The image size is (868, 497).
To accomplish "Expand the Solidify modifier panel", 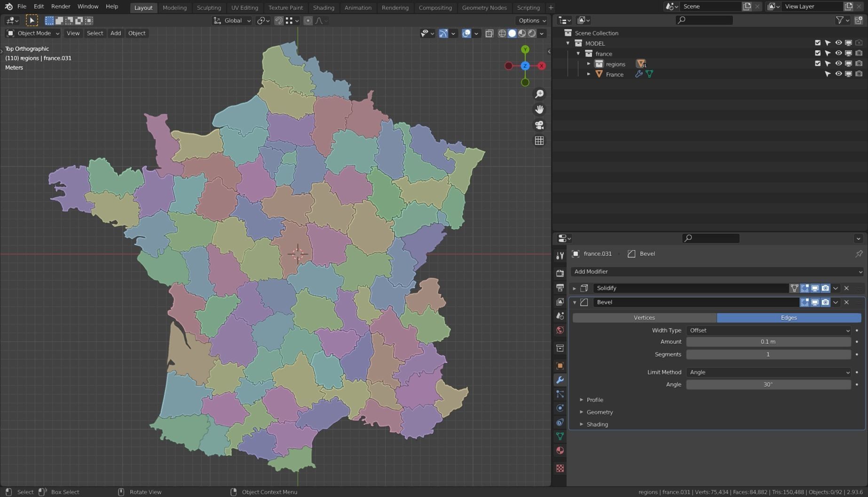I will [574, 288].
